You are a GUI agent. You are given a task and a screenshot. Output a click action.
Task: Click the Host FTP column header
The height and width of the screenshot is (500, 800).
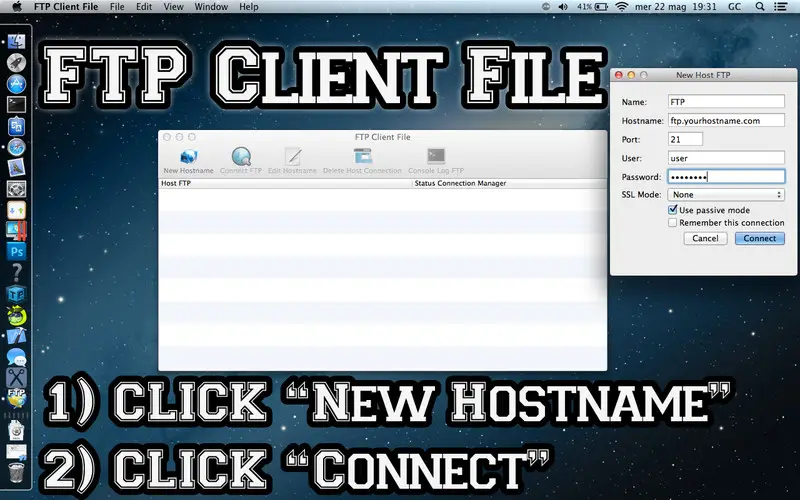285,183
